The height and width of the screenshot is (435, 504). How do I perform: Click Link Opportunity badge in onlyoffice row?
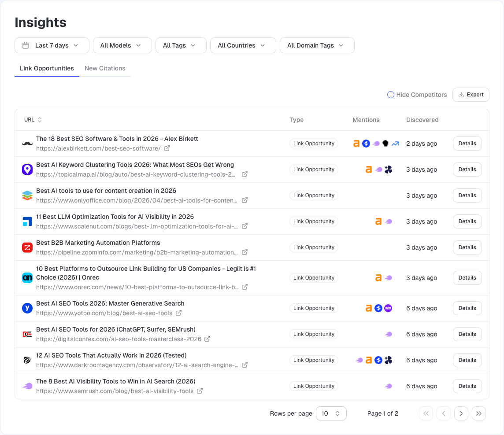tap(314, 195)
